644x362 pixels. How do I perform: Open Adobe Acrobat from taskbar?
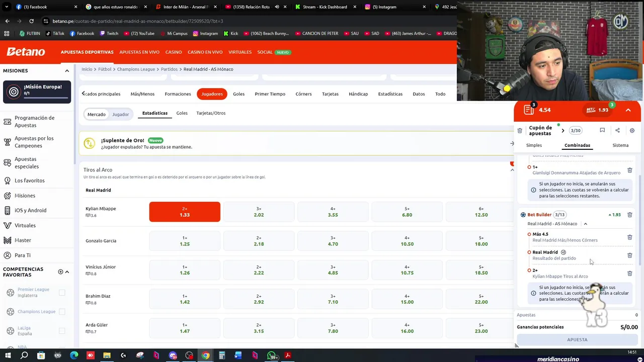(x=288, y=355)
